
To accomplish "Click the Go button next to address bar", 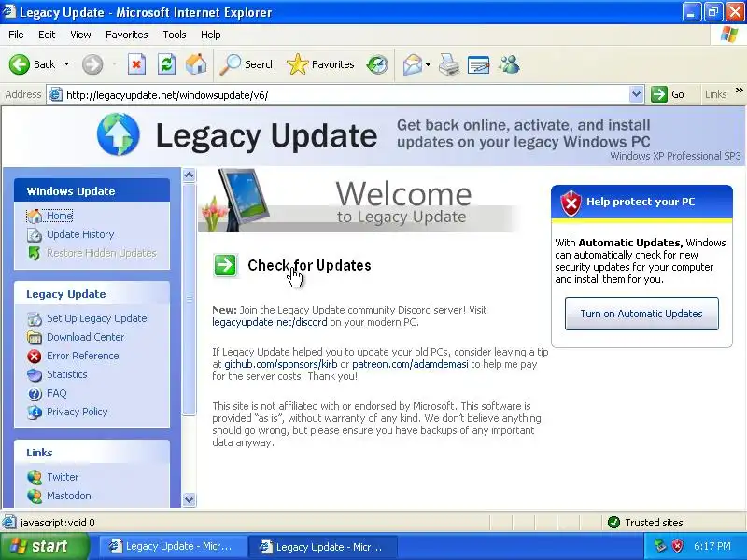I will pyautogui.click(x=668, y=94).
